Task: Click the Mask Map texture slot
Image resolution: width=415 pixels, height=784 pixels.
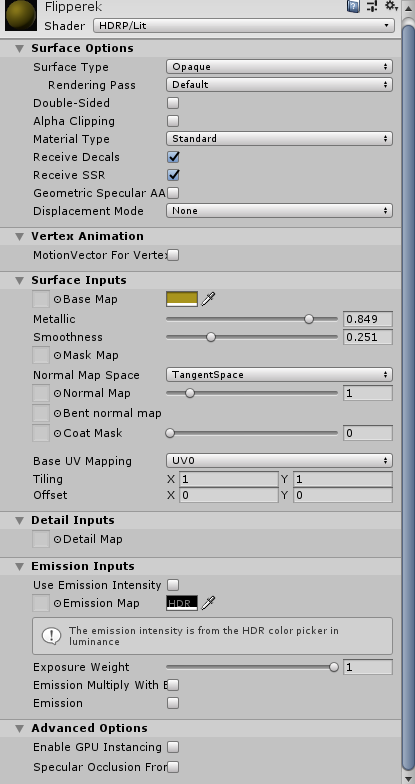Action: 41,355
